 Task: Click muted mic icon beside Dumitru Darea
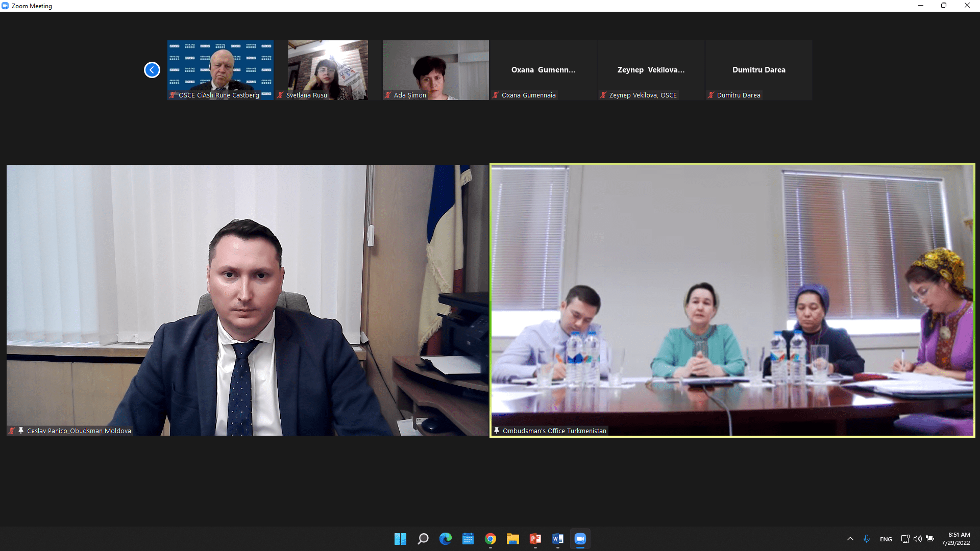(x=711, y=95)
